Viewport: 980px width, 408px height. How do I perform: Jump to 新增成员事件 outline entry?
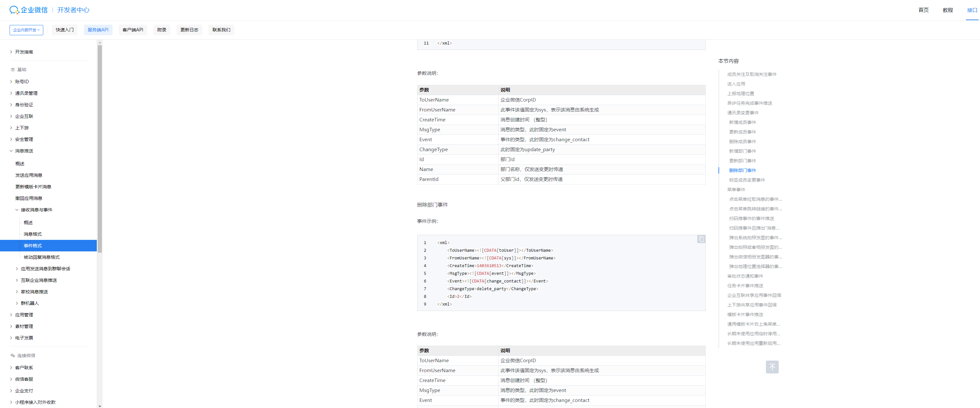point(742,122)
